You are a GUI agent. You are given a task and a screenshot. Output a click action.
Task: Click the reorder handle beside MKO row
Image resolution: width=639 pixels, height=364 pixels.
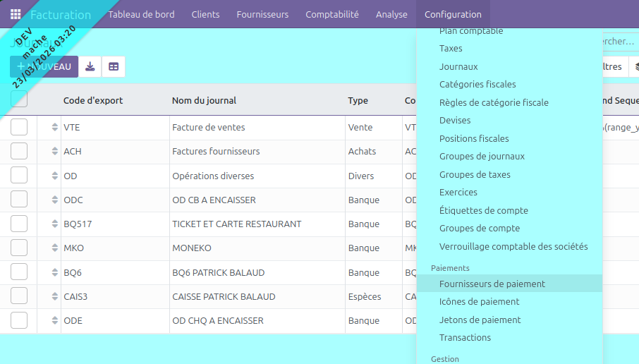(54, 248)
